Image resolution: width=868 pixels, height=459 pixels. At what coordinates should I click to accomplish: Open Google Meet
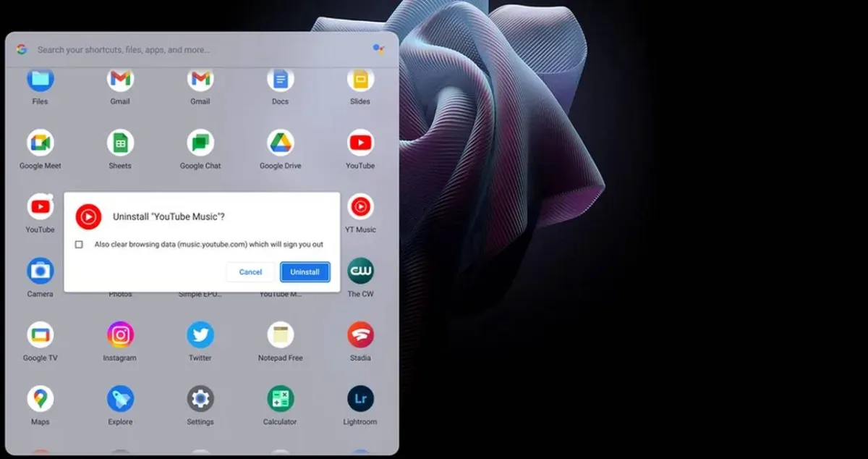(40, 143)
